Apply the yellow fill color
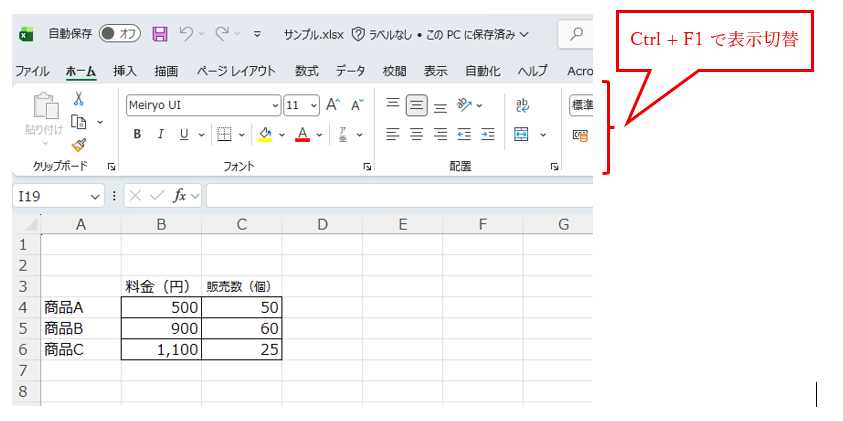 click(x=265, y=134)
